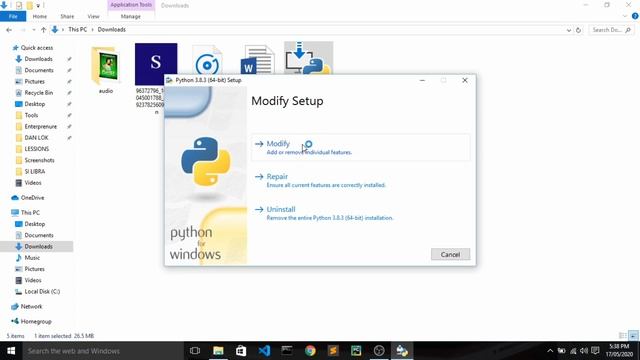The height and width of the screenshot is (360, 640).
Task: Open Local Disk (C:) in sidebar
Action: [x=42, y=291]
